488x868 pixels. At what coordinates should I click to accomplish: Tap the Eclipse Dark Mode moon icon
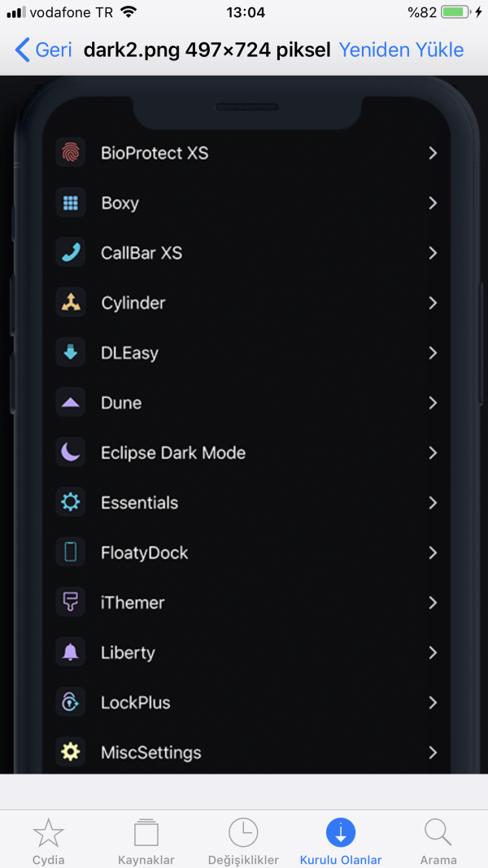(x=71, y=452)
